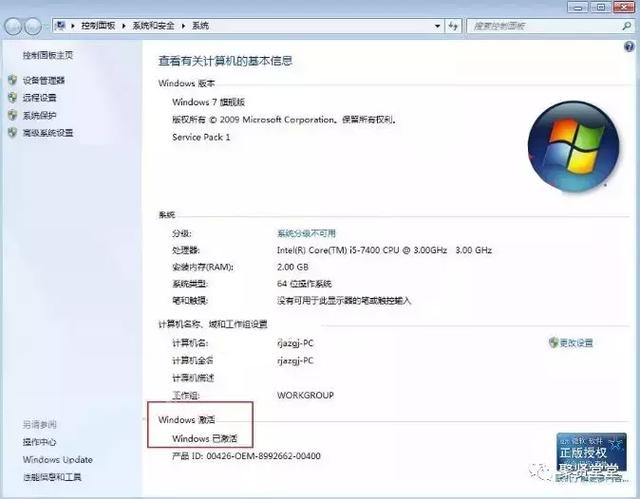Click the rjazgj-PC value next to 计算机全名

(x=295, y=361)
